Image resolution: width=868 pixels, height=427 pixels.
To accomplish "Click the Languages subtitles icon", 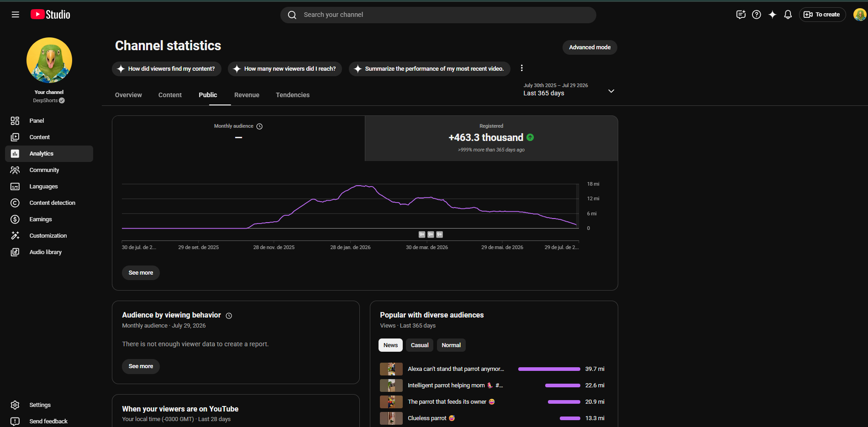I will point(15,186).
